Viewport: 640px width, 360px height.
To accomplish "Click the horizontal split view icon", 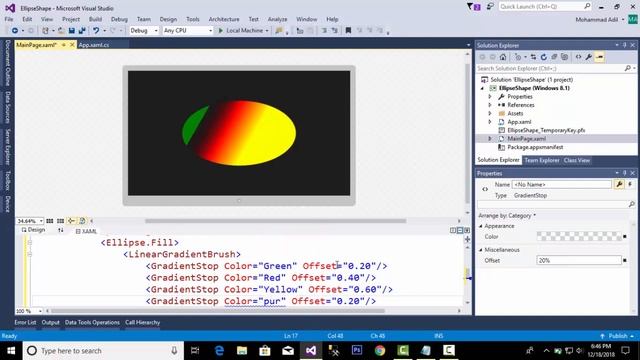I will [x=460, y=231].
